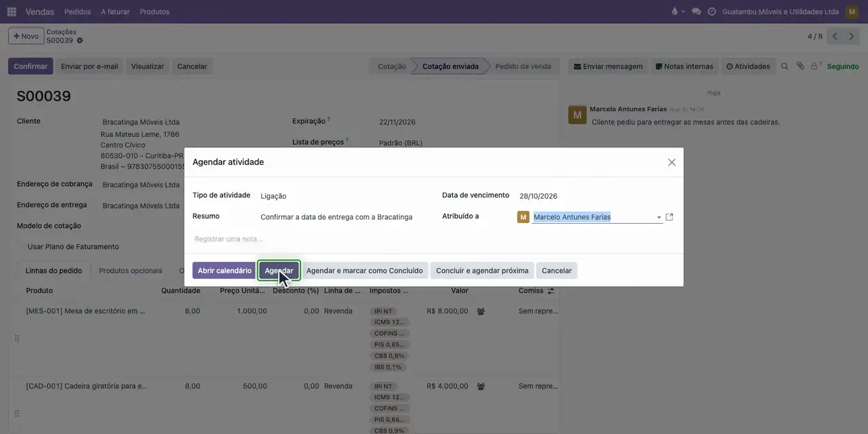
Task: Open the Data de vencimento date picker
Action: [597, 196]
